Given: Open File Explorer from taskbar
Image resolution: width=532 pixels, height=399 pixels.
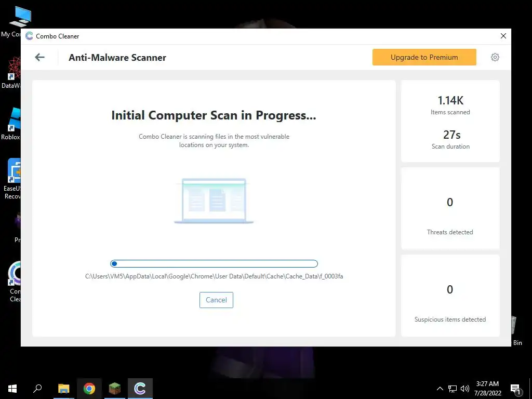Looking at the screenshot, I should (63, 389).
